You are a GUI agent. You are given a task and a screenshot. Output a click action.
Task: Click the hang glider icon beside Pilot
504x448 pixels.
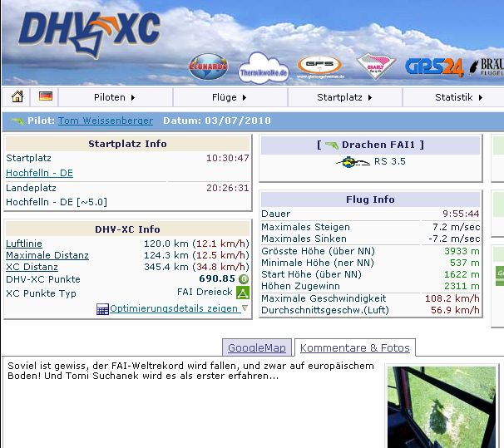pos(17,121)
